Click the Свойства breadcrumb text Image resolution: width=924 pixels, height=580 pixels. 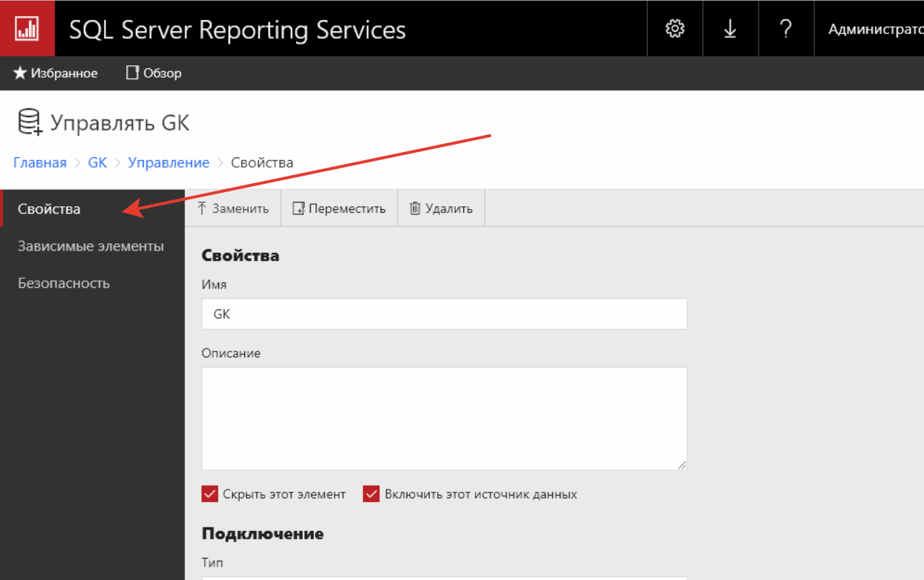pyautogui.click(x=262, y=162)
